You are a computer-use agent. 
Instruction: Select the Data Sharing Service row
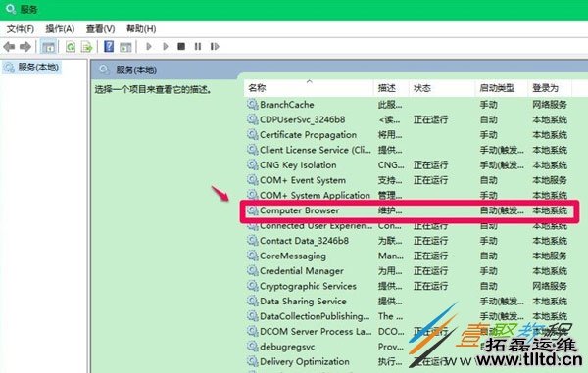click(408, 302)
